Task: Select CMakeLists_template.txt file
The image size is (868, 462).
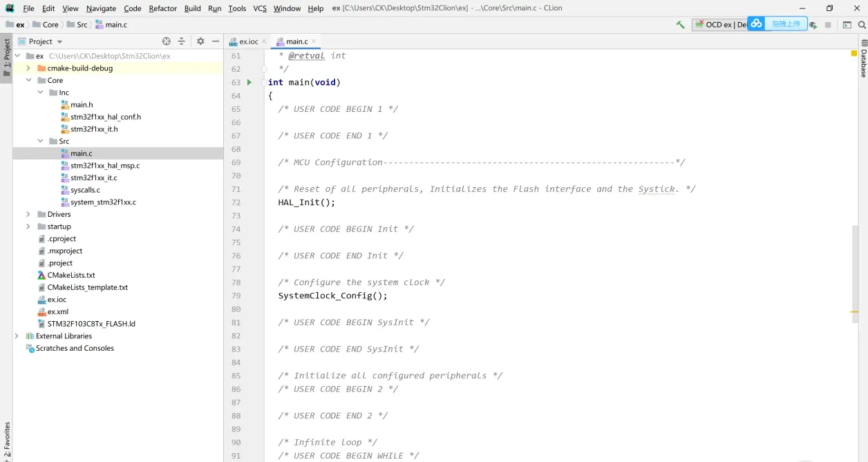Action: coord(88,287)
